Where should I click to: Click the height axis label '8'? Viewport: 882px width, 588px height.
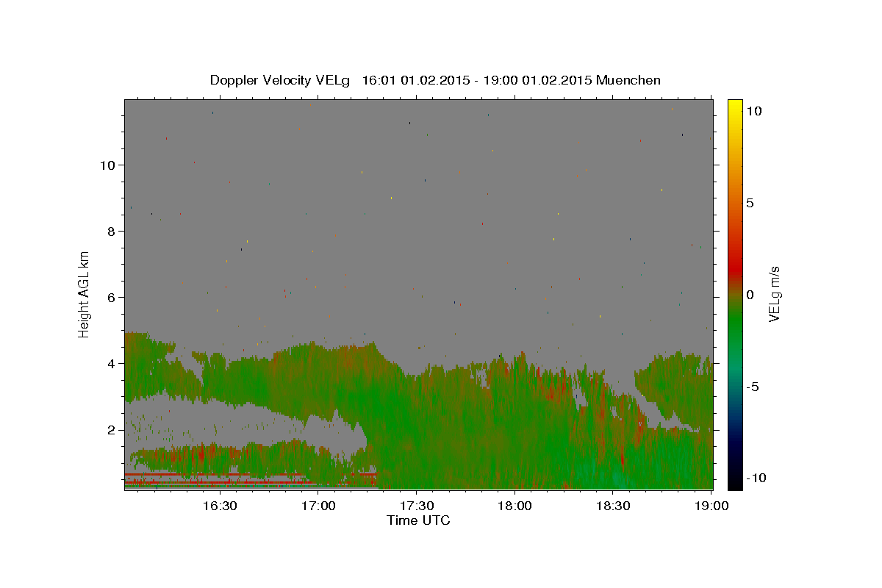112,231
